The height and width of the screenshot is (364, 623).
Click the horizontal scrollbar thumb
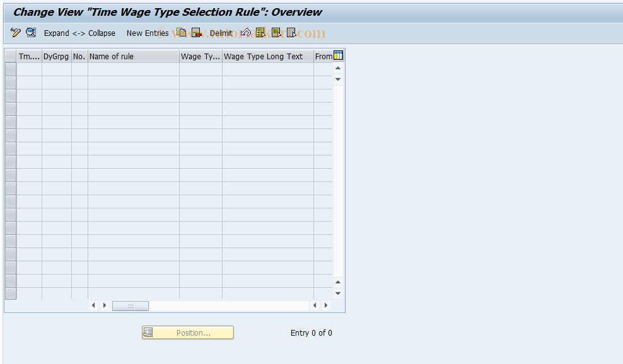coord(131,305)
